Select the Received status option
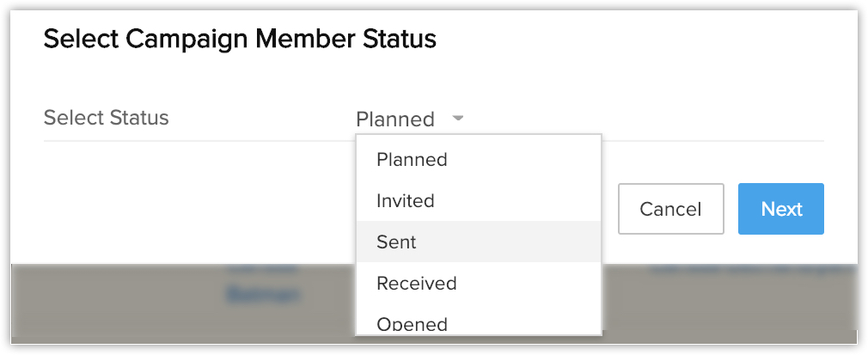 pyautogui.click(x=417, y=284)
